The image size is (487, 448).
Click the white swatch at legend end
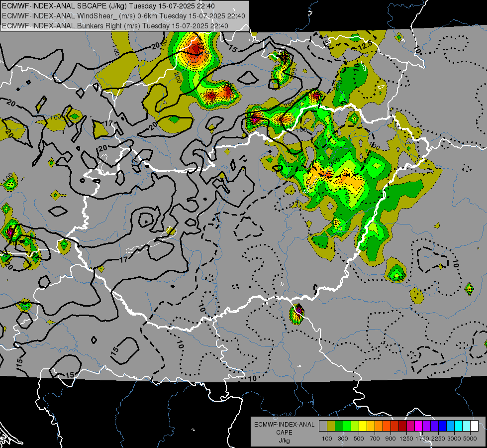pyautogui.click(x=475, y=426)
